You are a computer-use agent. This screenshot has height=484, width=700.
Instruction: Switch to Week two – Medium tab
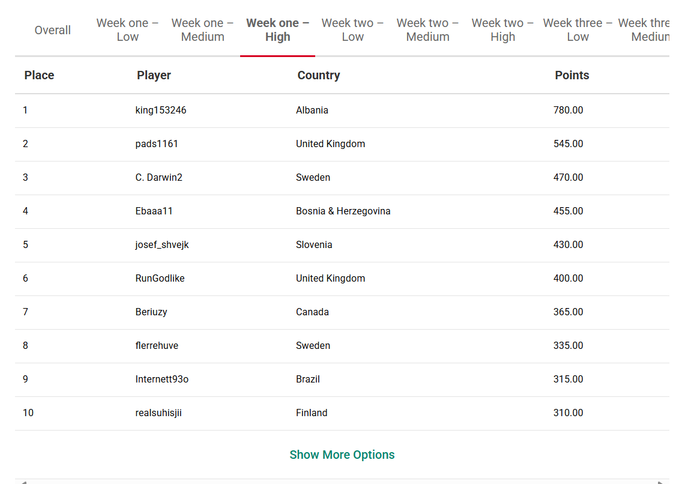tap(428, 30)
